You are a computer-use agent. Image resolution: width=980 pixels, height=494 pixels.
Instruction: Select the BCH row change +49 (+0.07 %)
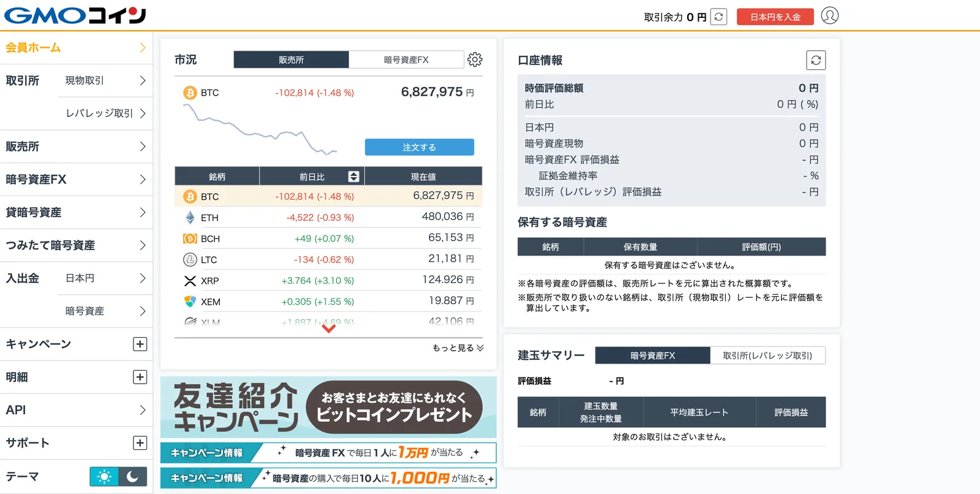(324, 238)
